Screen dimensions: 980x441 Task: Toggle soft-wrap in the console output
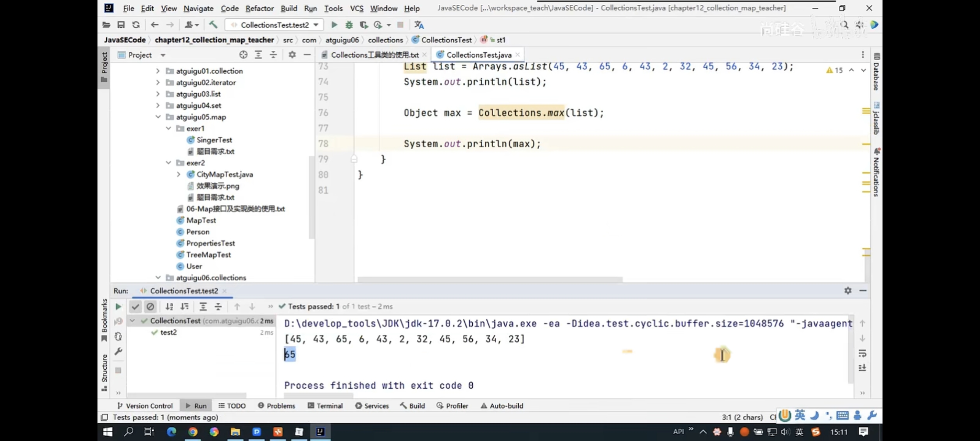tap(862, 353)
